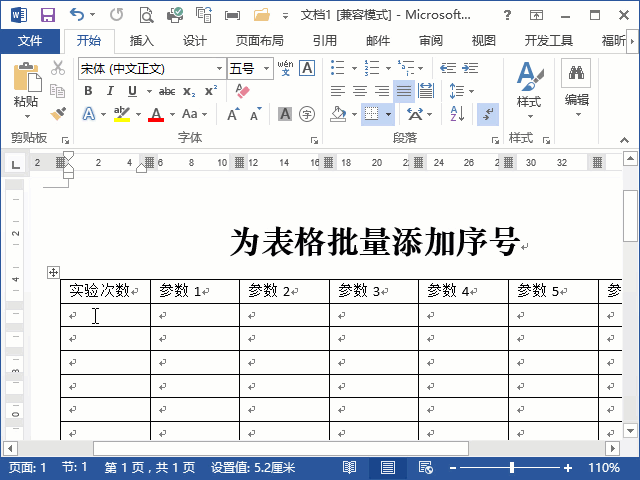Insert enclosed character (字 in circle)
The image size is (640, 480).
coord(307,114)
